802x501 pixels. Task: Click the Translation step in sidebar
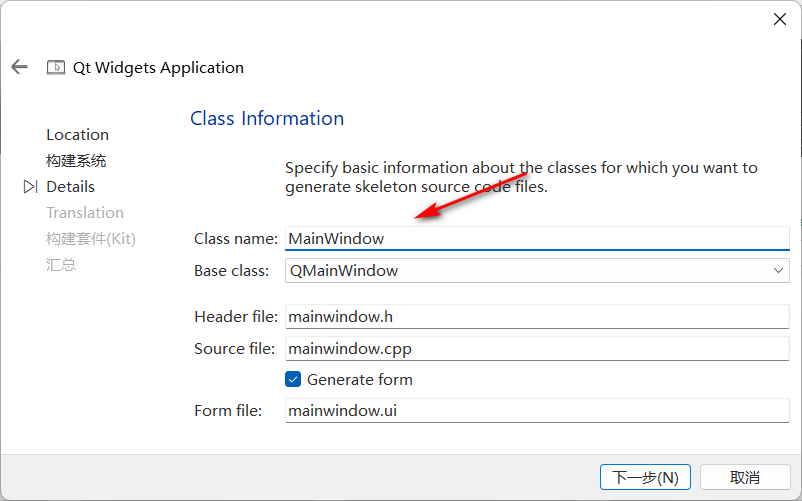coord(85,213)
